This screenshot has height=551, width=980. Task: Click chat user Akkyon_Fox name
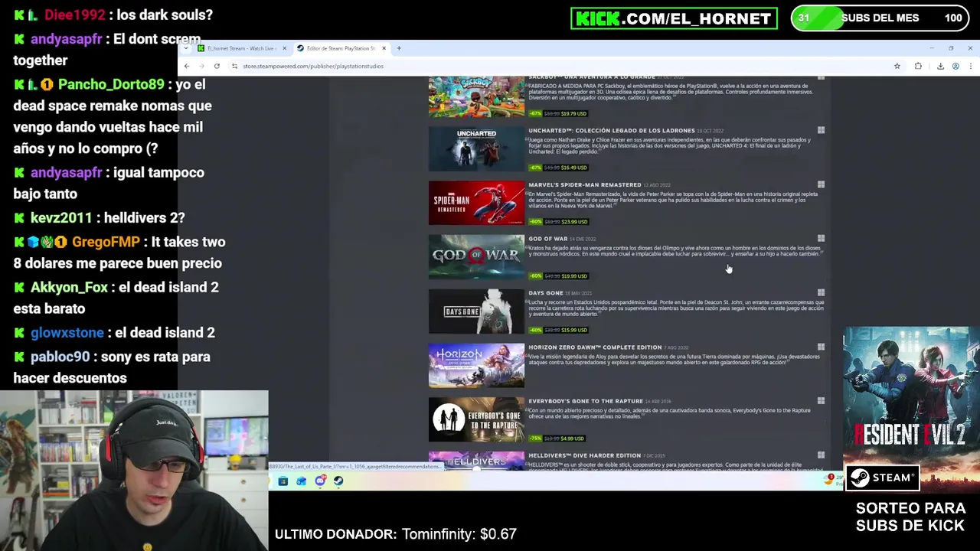tap(69, 287)
